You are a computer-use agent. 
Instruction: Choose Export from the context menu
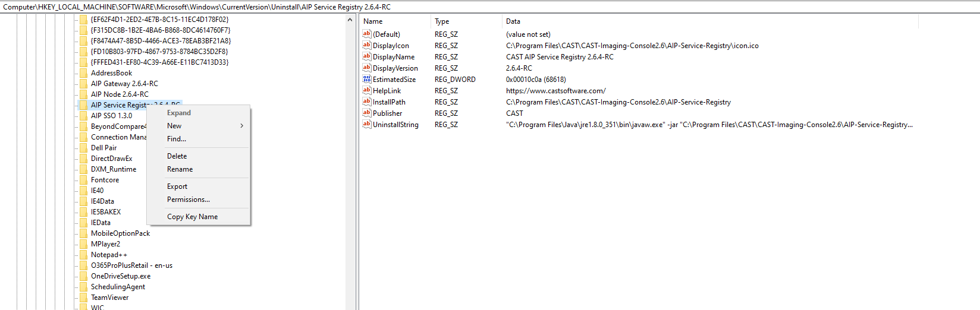pos(199,186)
